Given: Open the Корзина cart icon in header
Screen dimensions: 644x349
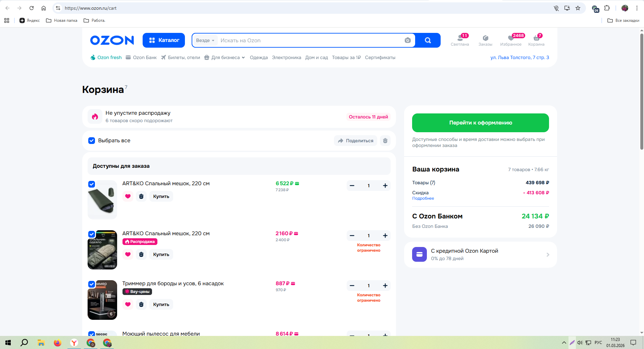Looking at the screenshot, I should pyautogui.click(x=536, y=40).
